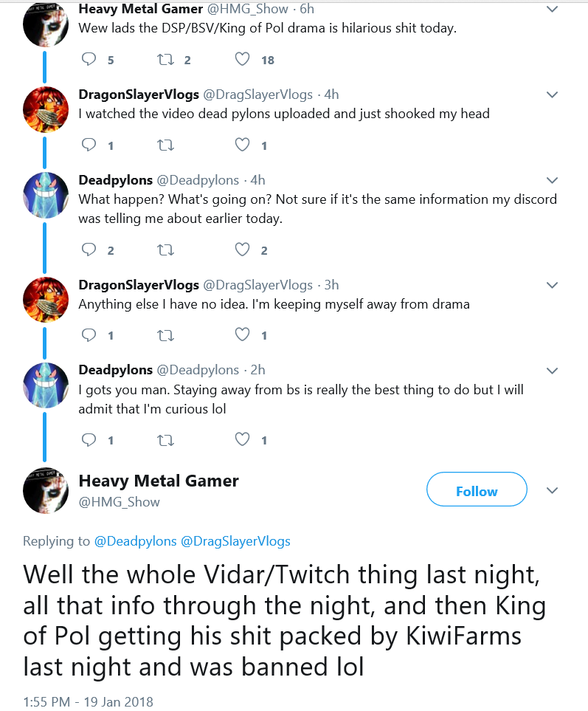Expand menu chevron on DragonSlayerVlogs' 4h tweet

552,95
